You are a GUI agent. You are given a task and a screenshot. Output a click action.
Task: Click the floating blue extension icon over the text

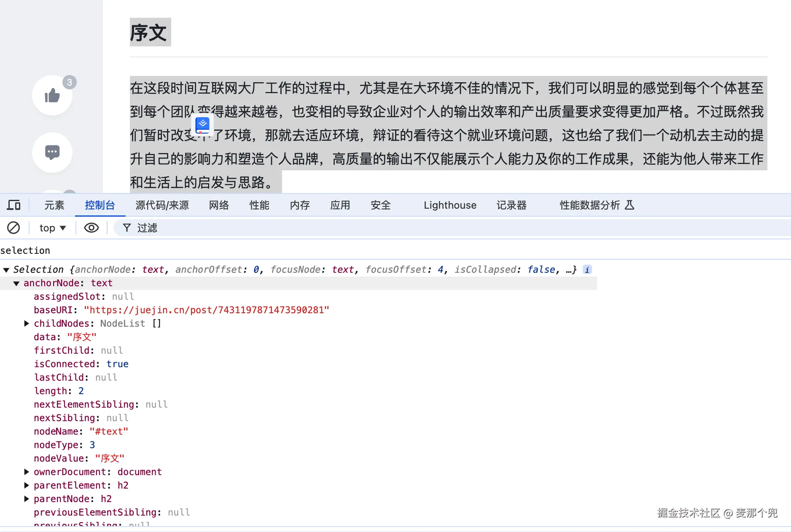pyautogui.click(x=203, y=124)
